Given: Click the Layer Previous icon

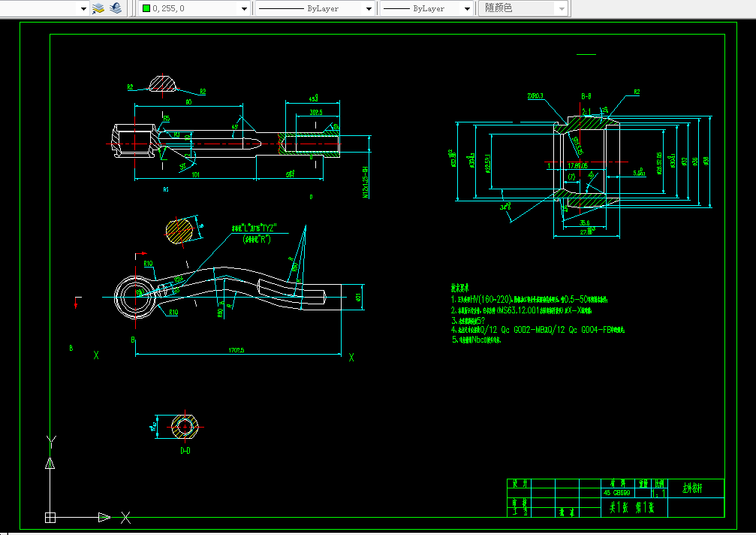Looking at the screenshot, I should pyautogui.click(x=115, y=8).
